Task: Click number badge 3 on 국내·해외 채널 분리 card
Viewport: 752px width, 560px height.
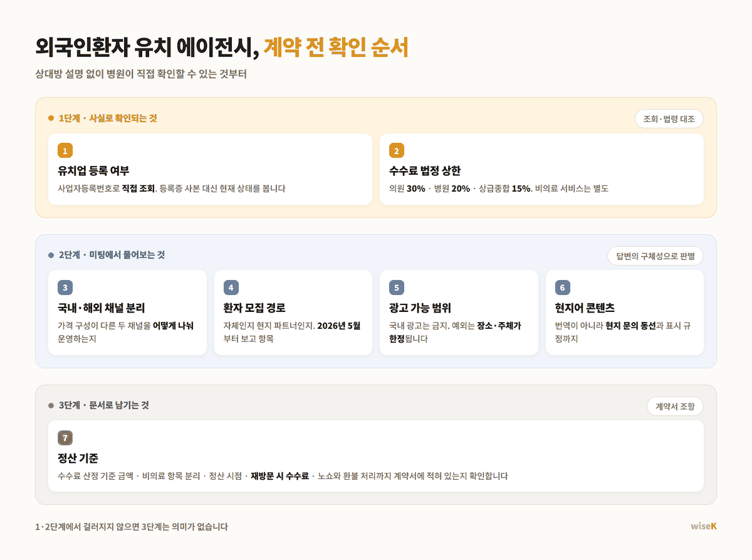Action: pyautogui.click(x=65, y=288)
